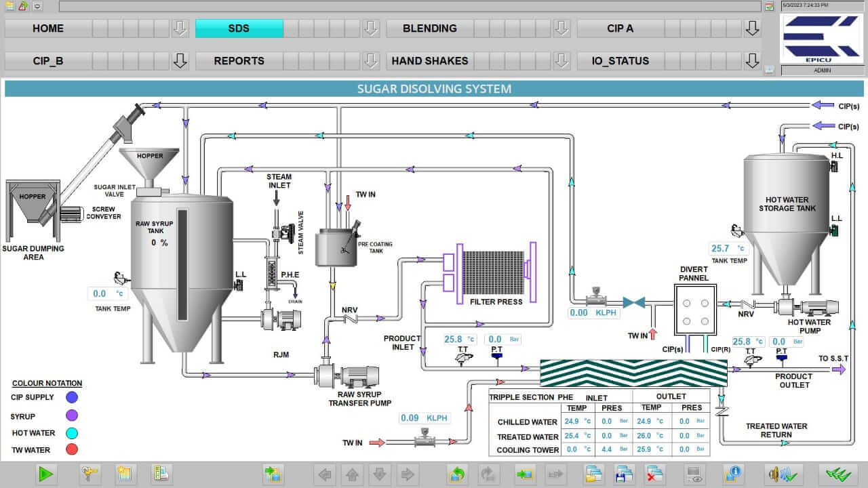Expand the dropdown arrow next to CIP A
Viewport: 868px width, 488px height.
click(x=752, y=28)
